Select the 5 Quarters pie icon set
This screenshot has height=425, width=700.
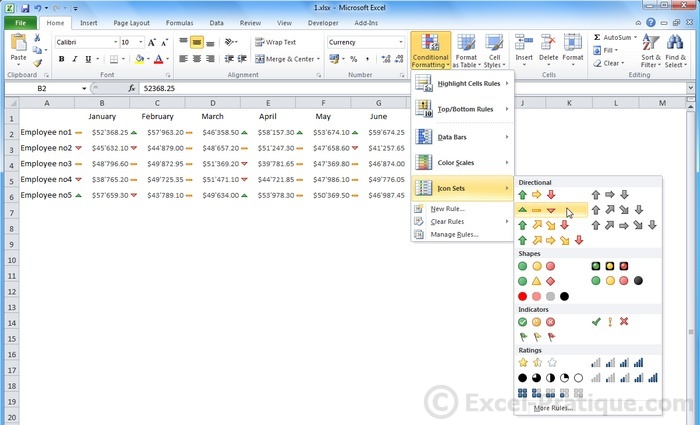tap(550, 378)
